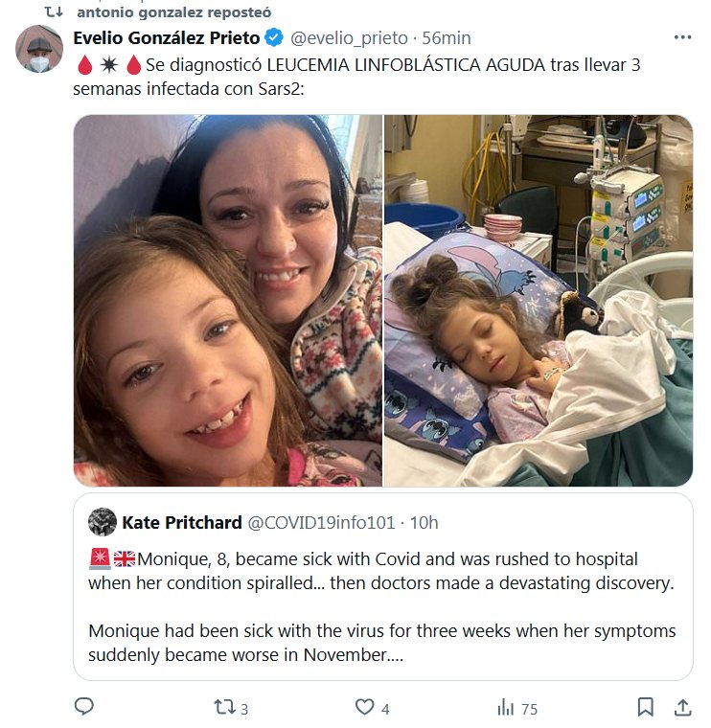
Task: Click the @COVID19info101 handle
Action: pyautogui.click(x=322, y=522)
